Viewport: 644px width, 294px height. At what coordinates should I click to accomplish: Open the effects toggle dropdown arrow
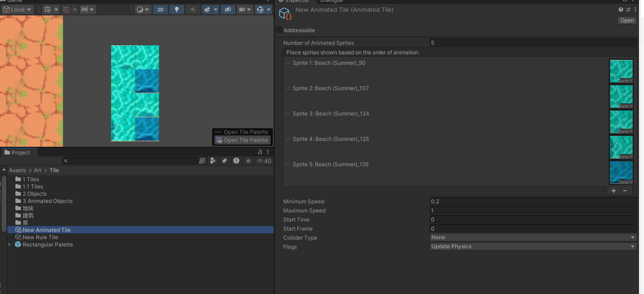[x=216, y=10]
